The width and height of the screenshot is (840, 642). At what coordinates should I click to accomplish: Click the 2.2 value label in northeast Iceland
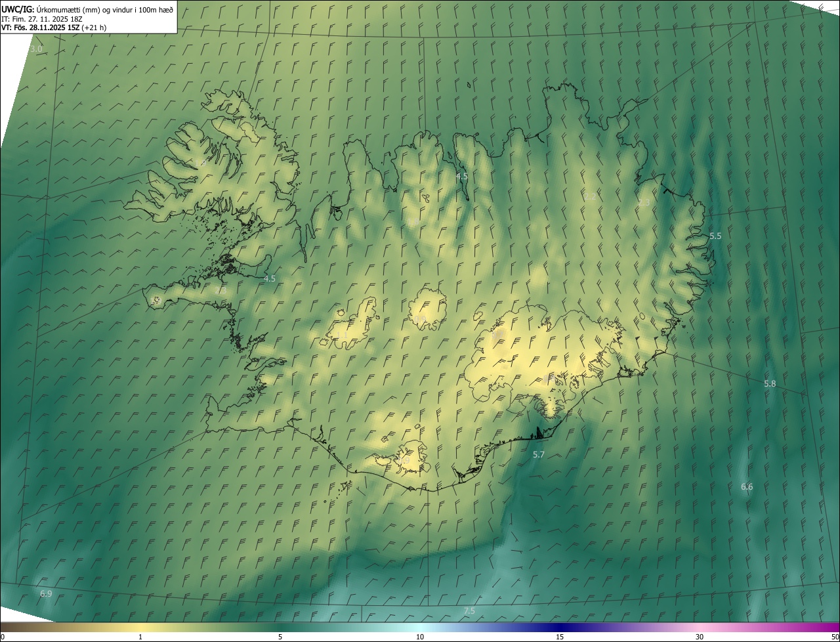tap(591, 196)
